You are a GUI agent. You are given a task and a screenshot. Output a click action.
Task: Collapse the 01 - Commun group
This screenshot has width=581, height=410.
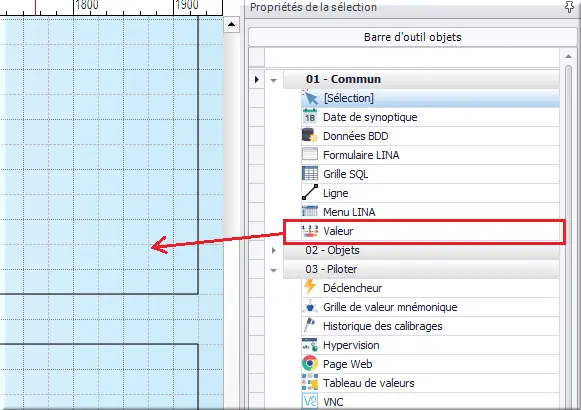[x=273, y=80]
